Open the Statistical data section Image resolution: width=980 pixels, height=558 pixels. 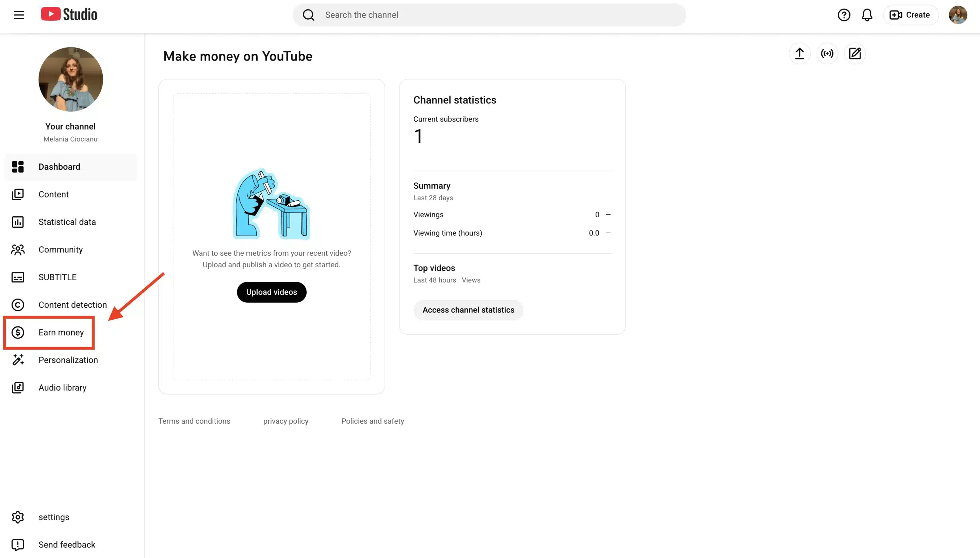[x=67, y=221]
